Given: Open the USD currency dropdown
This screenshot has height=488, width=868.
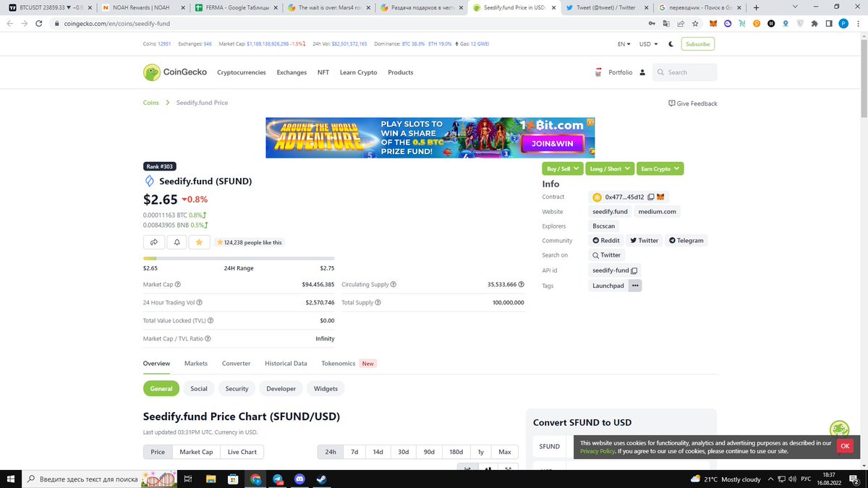Looking at the screenshot, I should click(x=649, y=44).
